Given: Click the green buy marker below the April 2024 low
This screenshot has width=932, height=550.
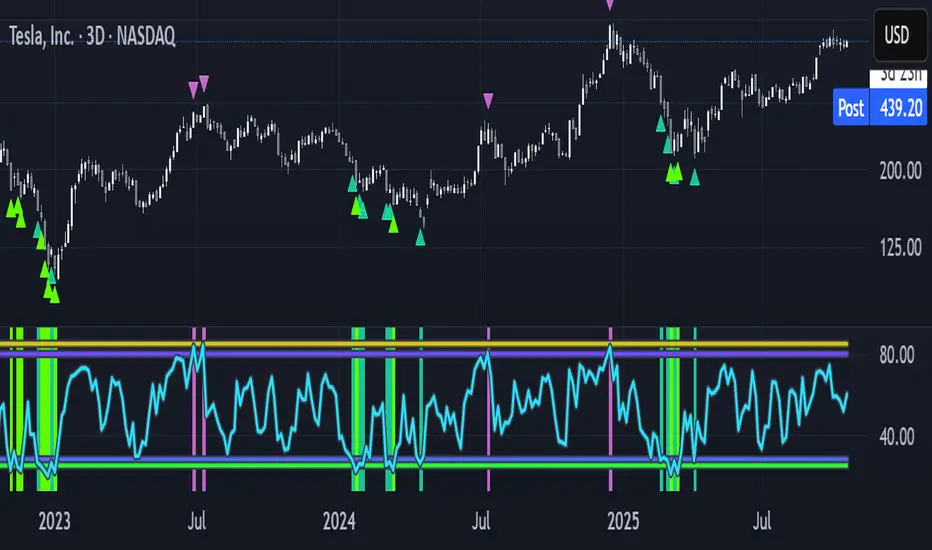Looking at the screenshot, I should tap(420, 238).
